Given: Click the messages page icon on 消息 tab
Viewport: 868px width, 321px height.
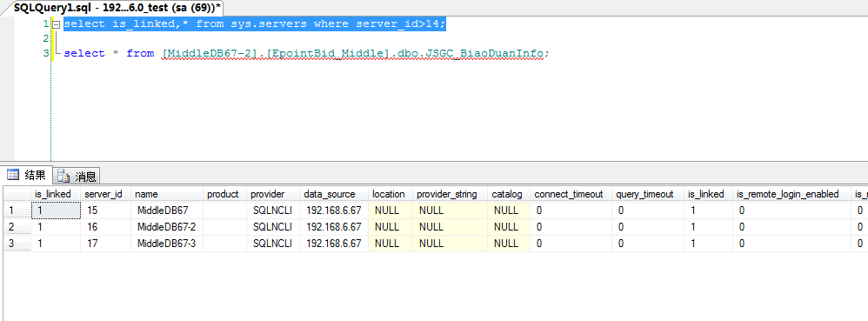Looking at the screenshot, I should (63, 177).
